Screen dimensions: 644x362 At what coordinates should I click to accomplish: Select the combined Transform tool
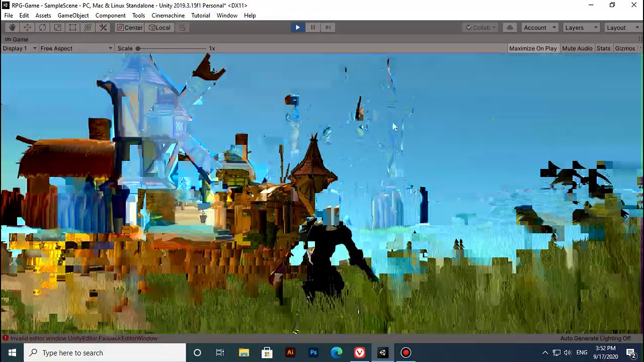click(x=88, y=28)
